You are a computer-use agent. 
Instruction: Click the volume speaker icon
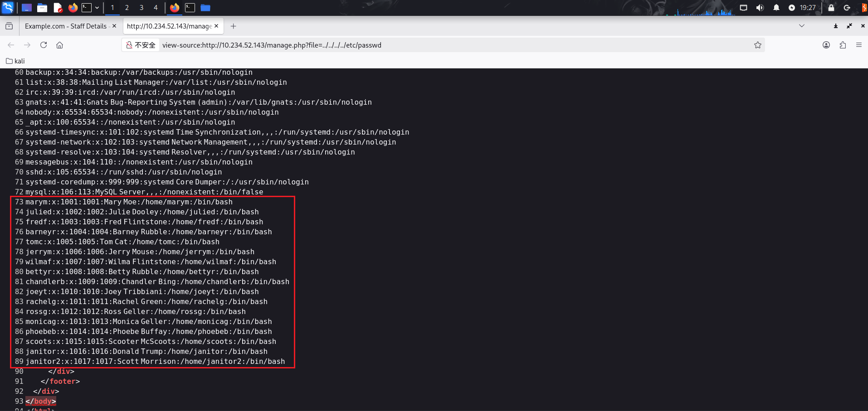click(x=760, y=8)
